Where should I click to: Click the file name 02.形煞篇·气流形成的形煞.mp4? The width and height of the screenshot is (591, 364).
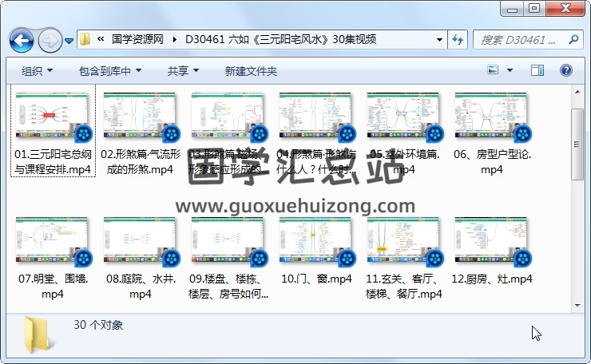point(141,162)
